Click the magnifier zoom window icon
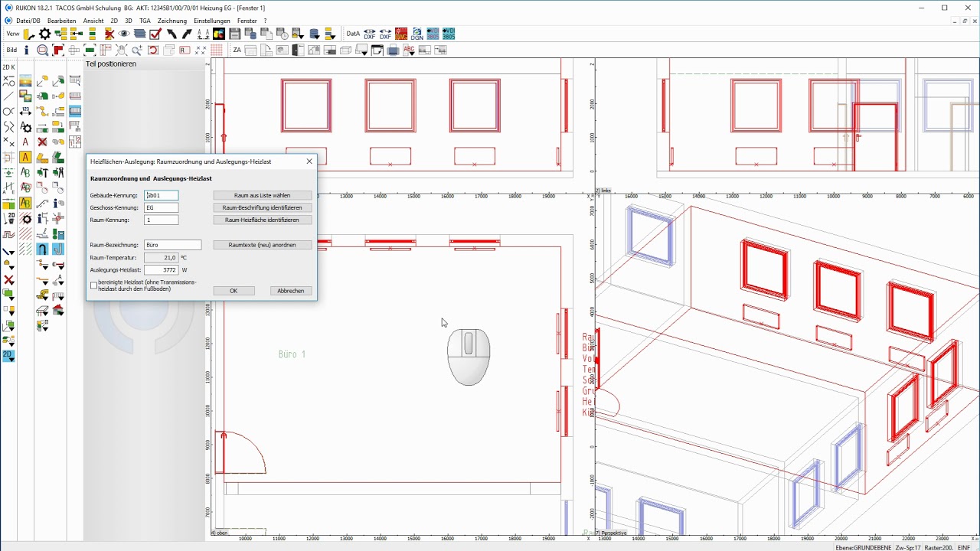The width and height of the screenshot is (980, 551). (43, 51)
